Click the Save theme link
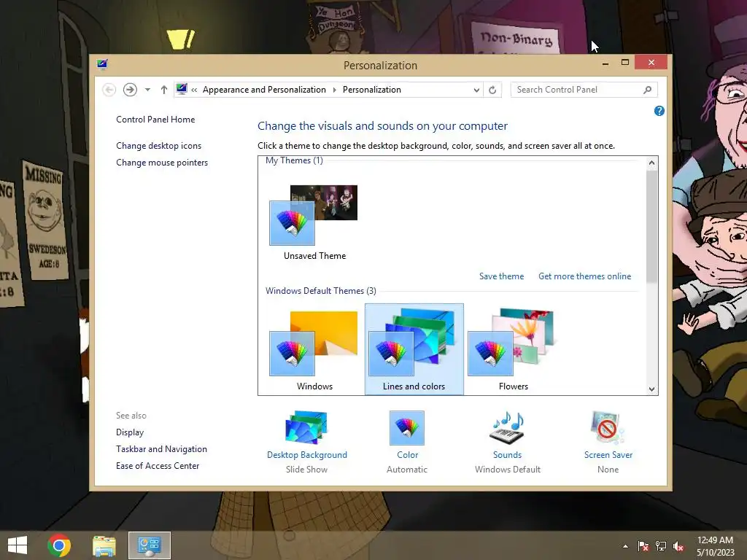Image resolution: width=747 pixels, height=560 pixels. pos(501,276)
